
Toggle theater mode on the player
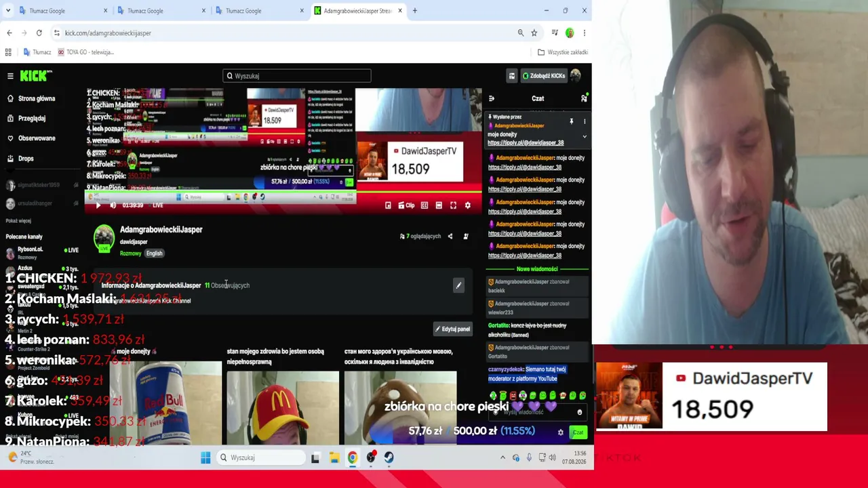click(439, 205)
